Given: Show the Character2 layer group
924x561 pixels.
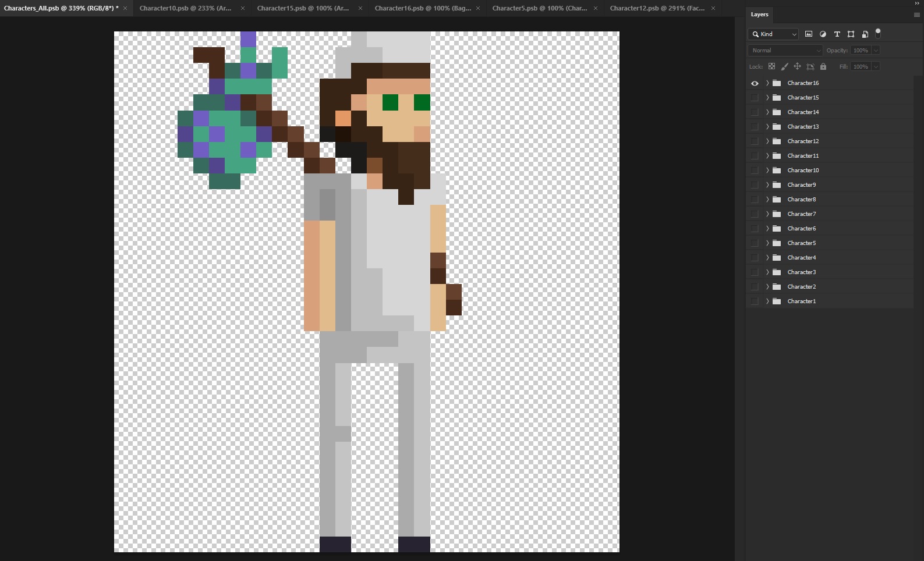Looking at the screenshot, I should (x=755, y=287).
